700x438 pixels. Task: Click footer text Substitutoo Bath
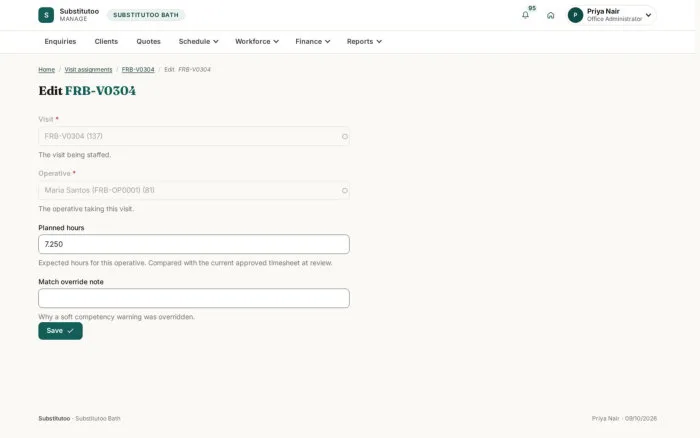(98, 419)
